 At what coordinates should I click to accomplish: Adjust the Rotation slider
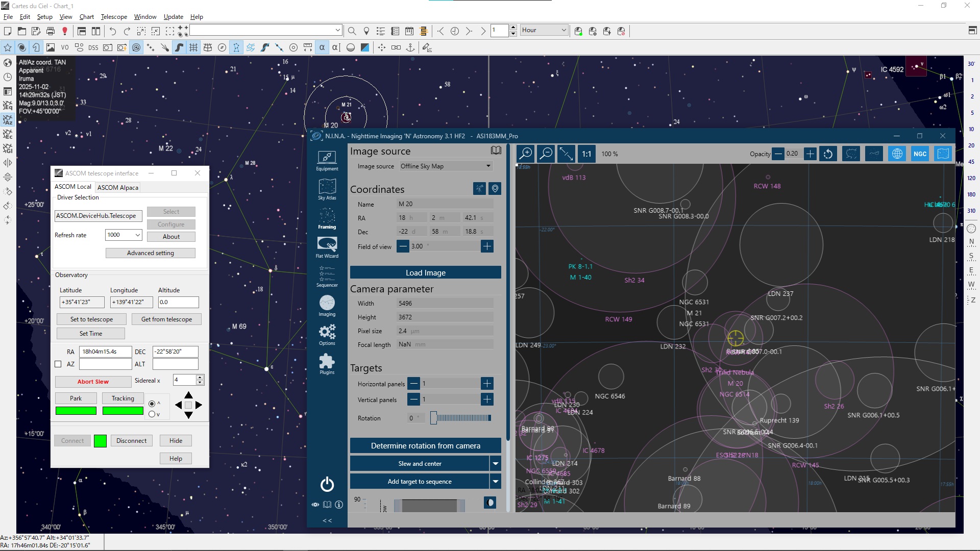coord(461,418)
